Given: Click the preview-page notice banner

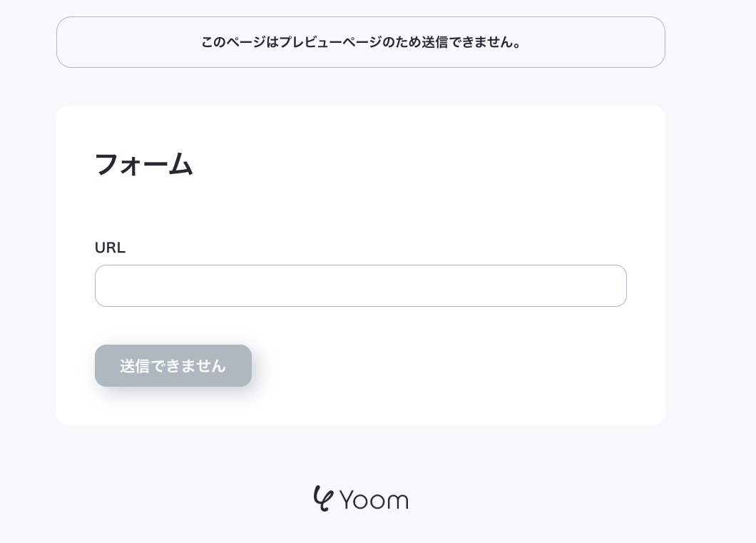Looking at the screenshot, I should pos(360,42).
